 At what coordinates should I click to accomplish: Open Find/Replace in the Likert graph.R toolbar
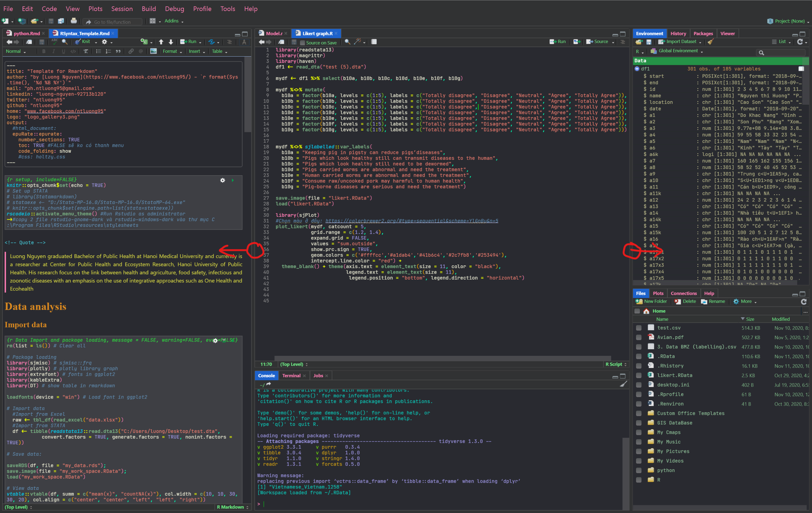347,42
